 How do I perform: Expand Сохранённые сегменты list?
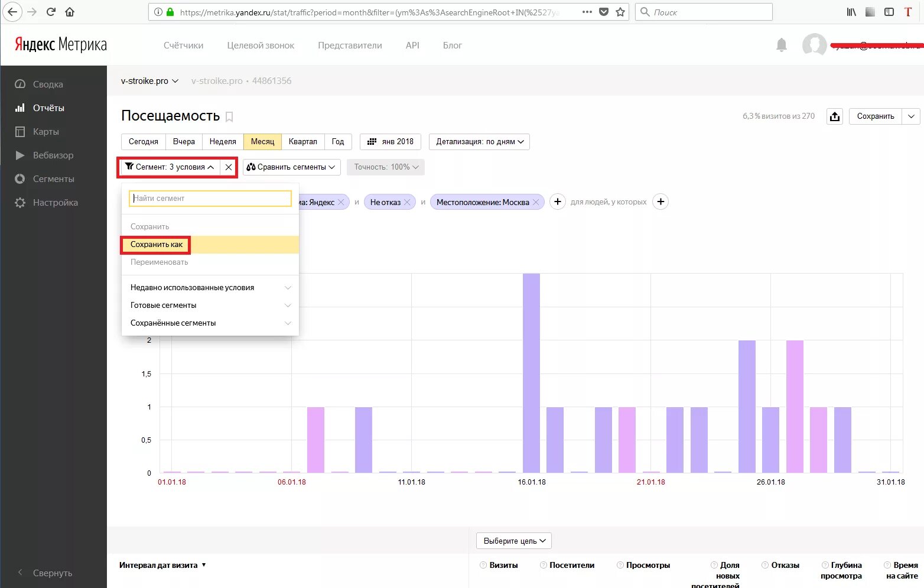click(210, 323)
